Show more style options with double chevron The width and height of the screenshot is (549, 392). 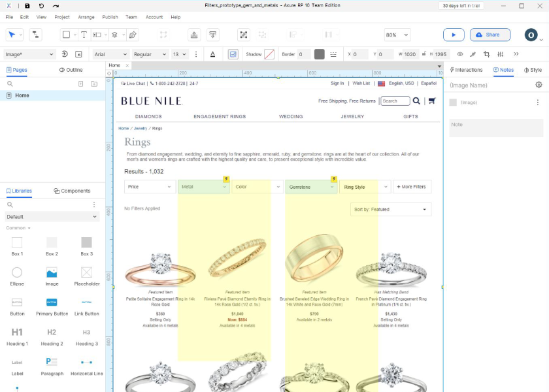click(516, 54)
